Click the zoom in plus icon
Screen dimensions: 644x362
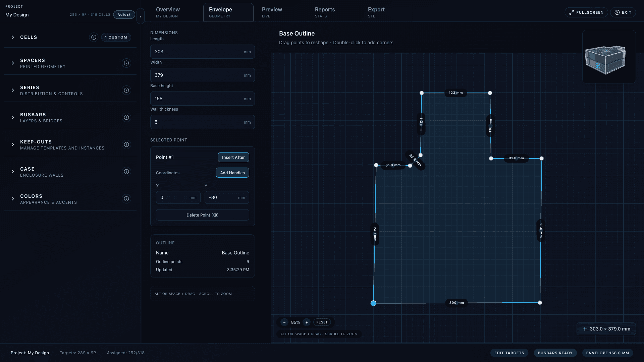(307, 322)
